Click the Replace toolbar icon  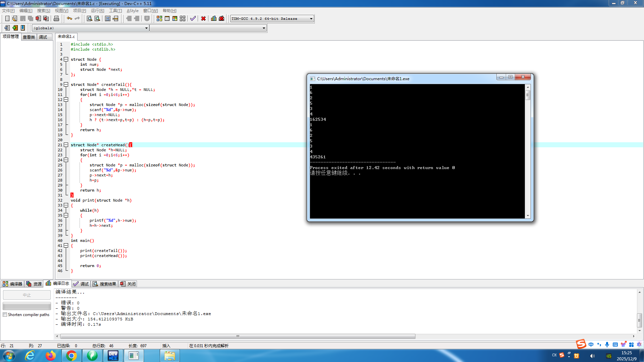[97, 18]
